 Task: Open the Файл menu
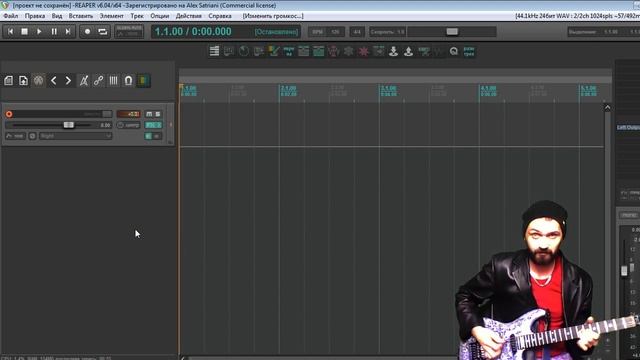point(11,16)
